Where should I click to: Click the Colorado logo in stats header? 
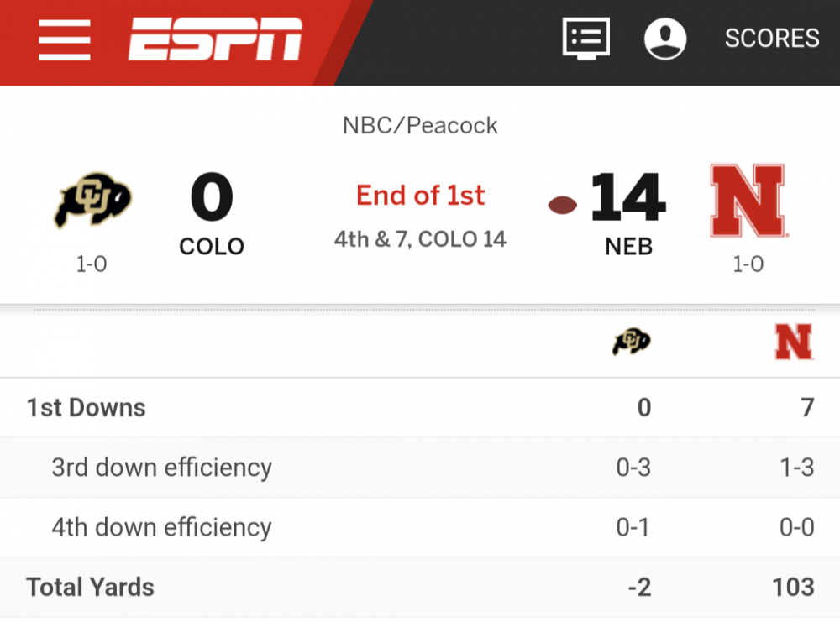click(632, 342)
